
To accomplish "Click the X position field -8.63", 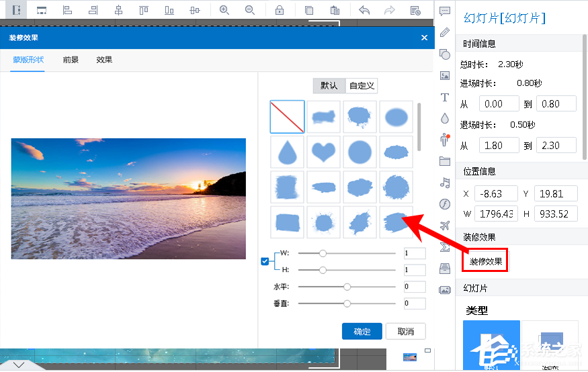I will (x=496, y=193).
